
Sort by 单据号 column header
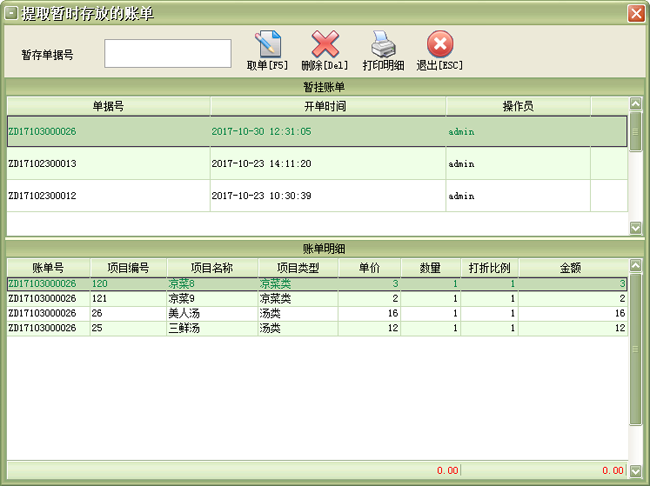click(108, 105)
